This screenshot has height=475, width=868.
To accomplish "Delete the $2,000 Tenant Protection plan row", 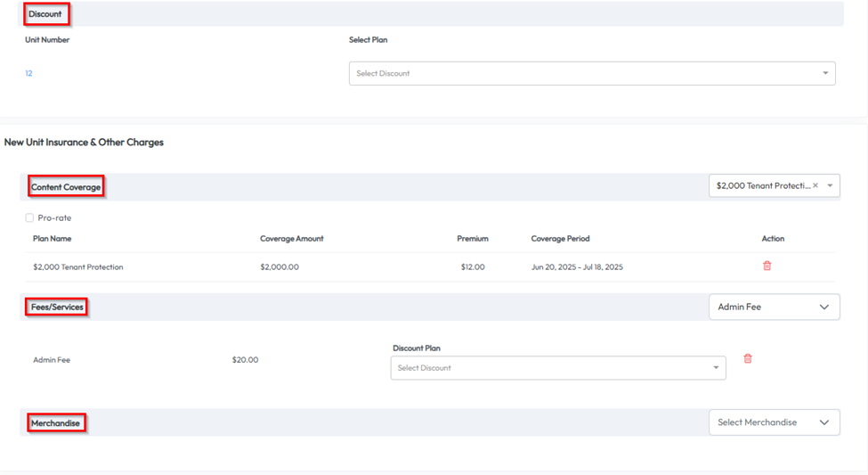I will (x=767, y=266).
